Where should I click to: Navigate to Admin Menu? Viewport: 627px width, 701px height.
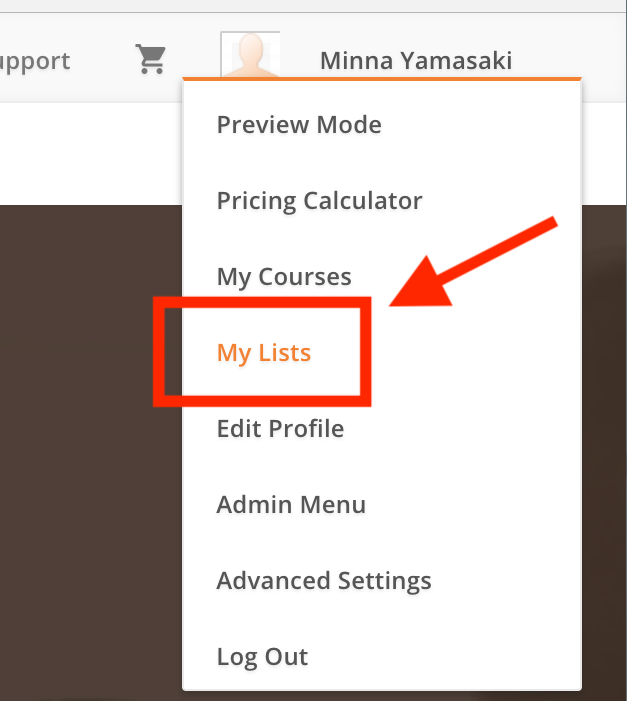click(x=291, y=505)
